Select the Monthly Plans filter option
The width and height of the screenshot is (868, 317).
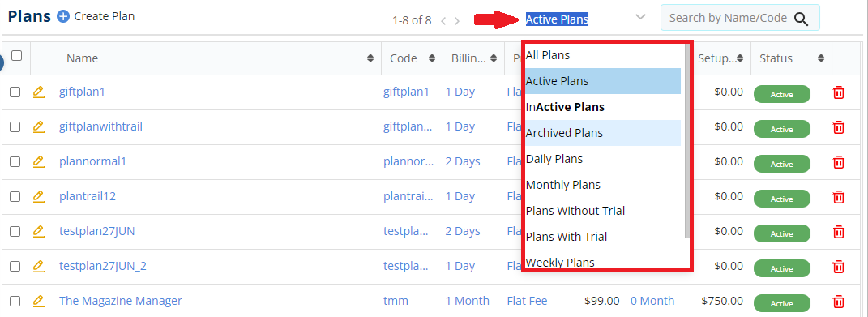click(603, 185)
